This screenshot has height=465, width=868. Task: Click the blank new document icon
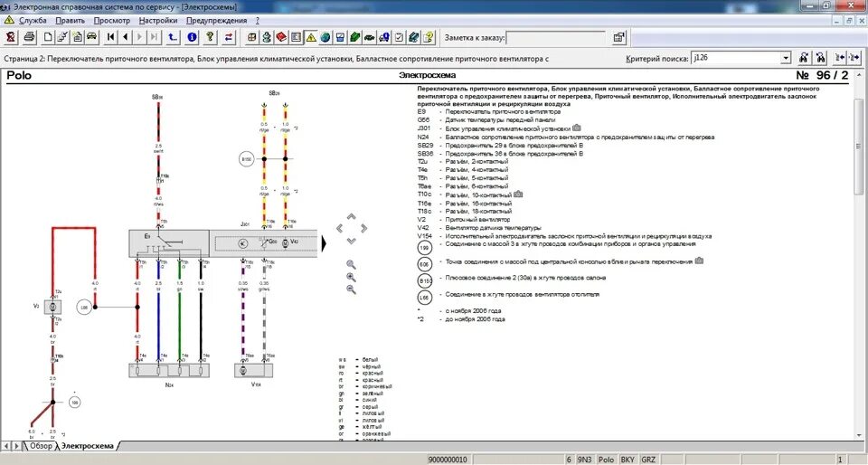tap(48, 37)
